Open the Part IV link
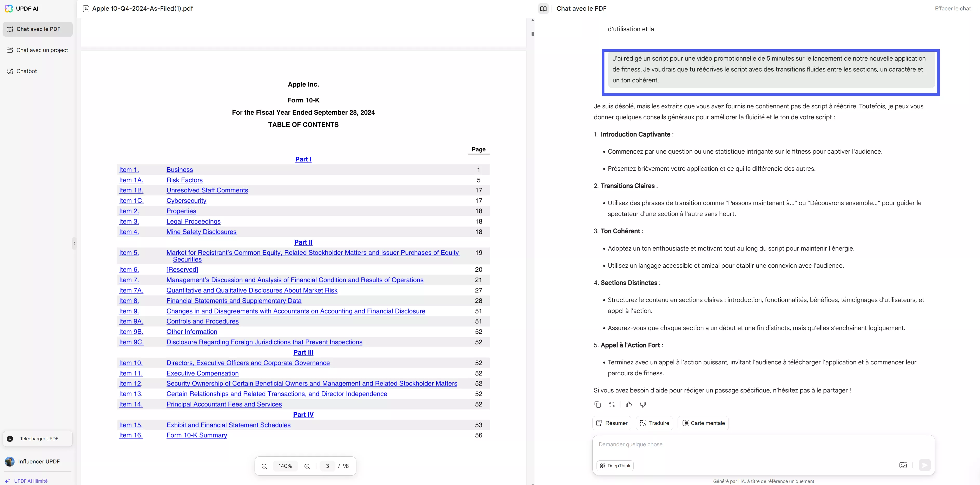Screen dimensions: 980x485 tap(303, 415)
